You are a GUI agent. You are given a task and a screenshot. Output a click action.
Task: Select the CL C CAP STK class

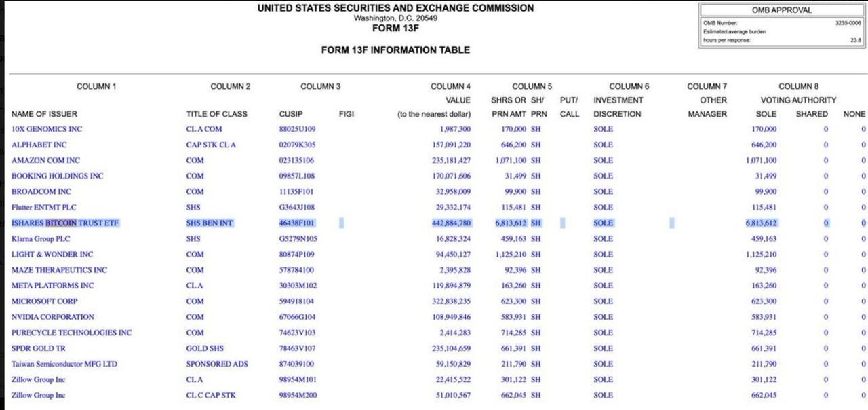click(x=211, y=395)
